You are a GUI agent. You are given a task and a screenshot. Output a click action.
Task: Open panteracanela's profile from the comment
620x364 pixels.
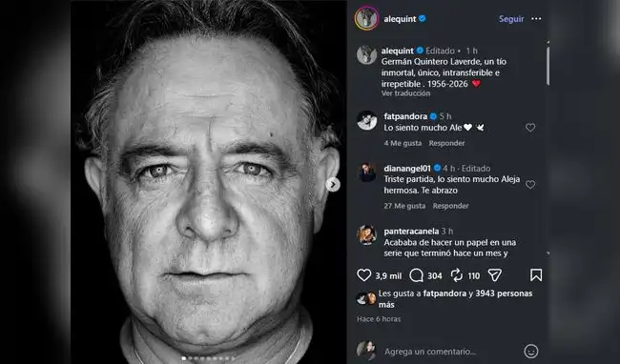[x=411, y=231]
